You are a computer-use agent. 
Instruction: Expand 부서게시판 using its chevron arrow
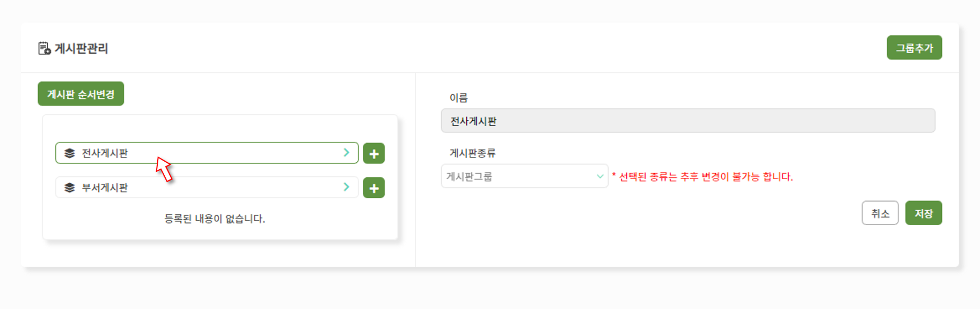(x=346, y=187)
